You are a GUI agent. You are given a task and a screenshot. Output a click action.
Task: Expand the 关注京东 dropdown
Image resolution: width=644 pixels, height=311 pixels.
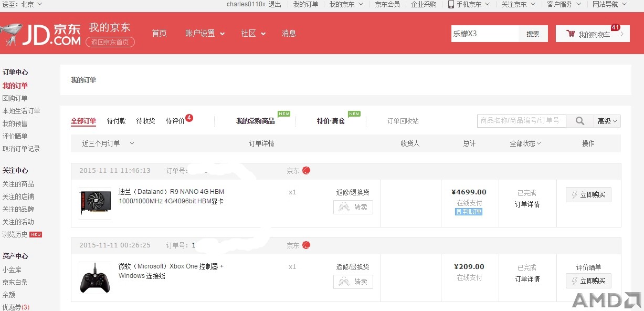click(518, 4)
